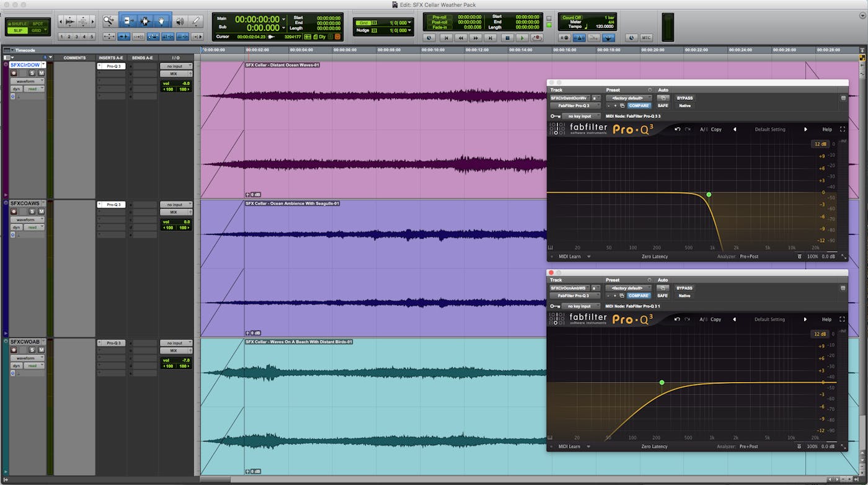Click Pro-Q 3 insert on SFXCOAWS track
868x485 pixels.
click(112, 204)
